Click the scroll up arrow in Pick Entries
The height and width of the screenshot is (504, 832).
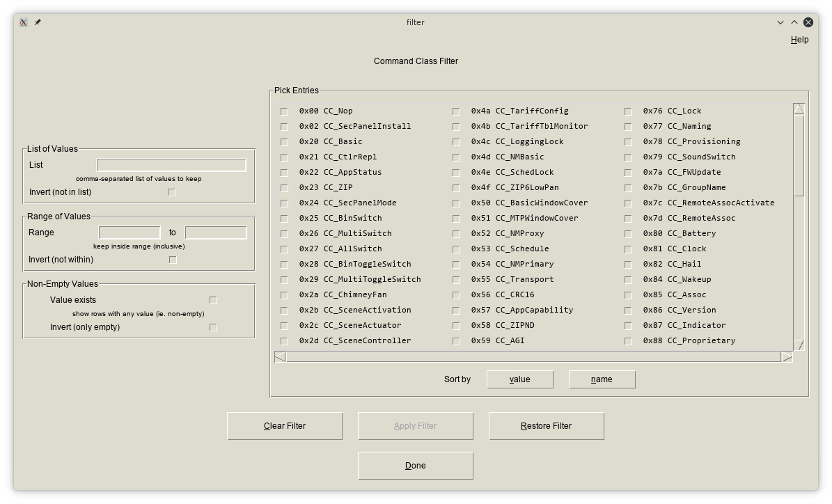799,109
